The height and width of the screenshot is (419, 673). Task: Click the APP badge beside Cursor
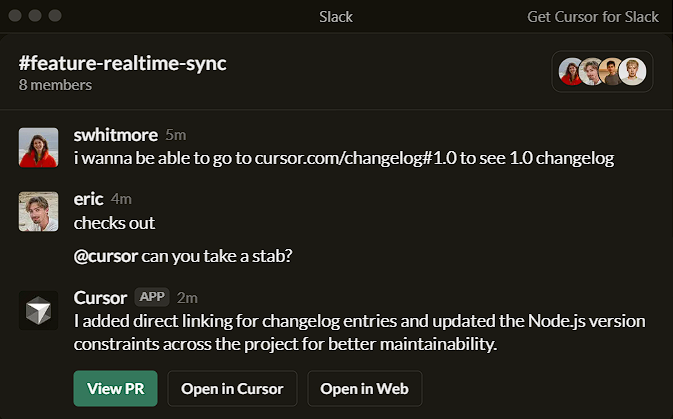(x=152, y=297)
